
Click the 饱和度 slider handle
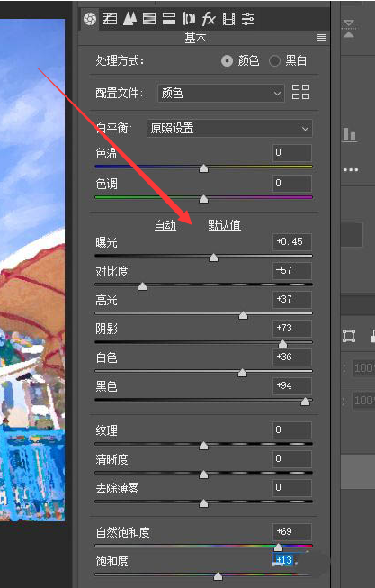point(218,575)
